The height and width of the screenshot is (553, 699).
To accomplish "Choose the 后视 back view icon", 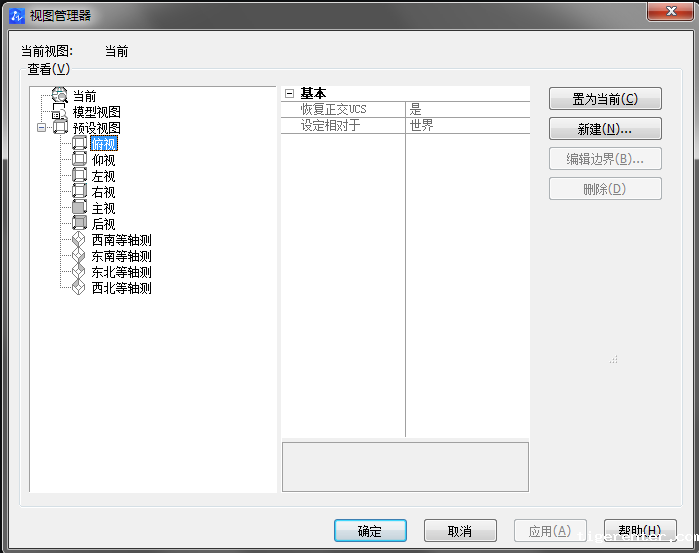I will coord(80,224).
